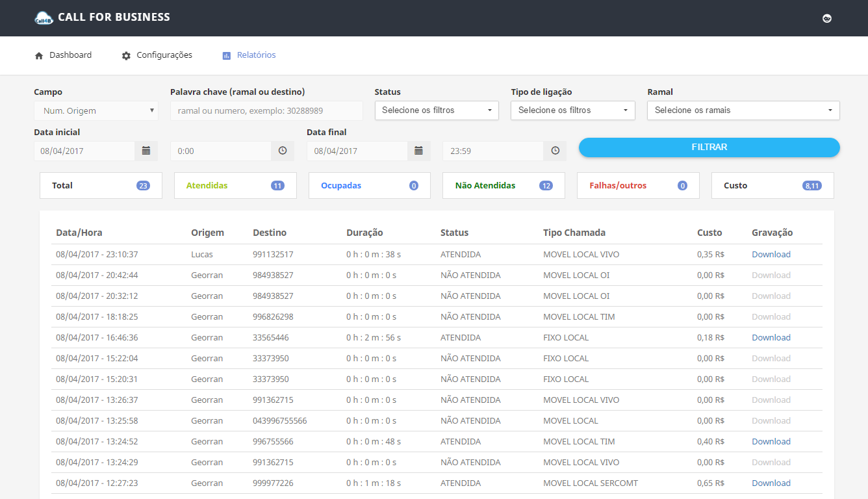Open the Dashboard menu item
This screenshot has width=868, height=499.
(x=63, y=55)
